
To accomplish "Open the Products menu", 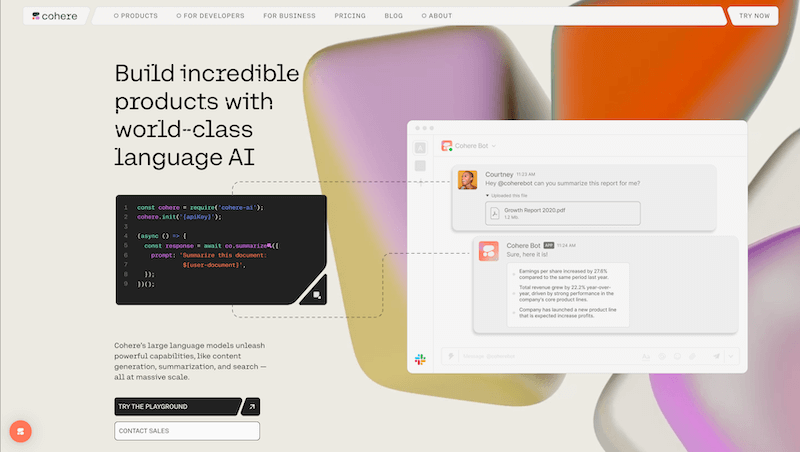I will [136, 16].
